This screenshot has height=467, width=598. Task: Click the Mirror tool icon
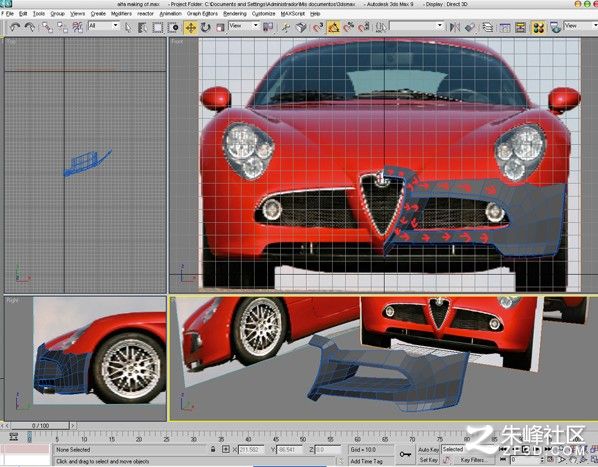pyautogui.click(x=455, y=27)
